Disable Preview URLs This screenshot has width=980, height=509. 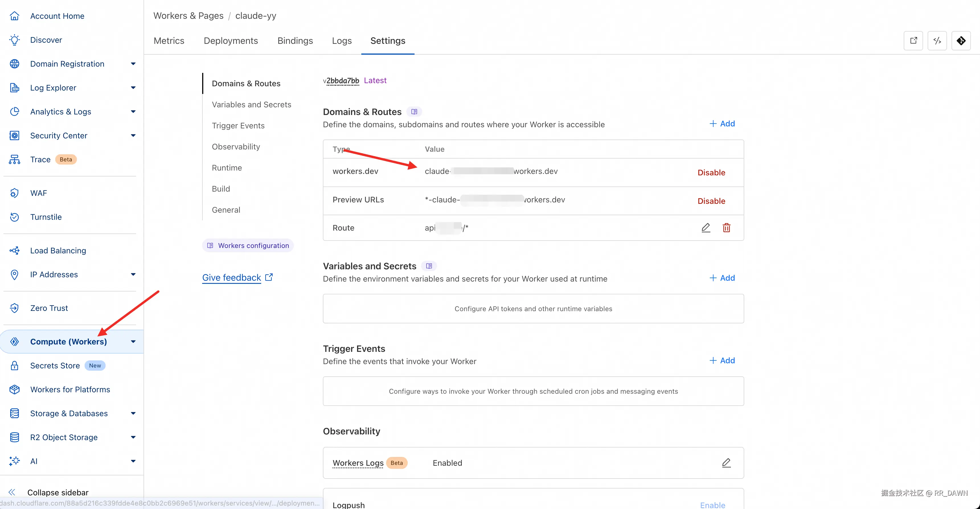711,201
